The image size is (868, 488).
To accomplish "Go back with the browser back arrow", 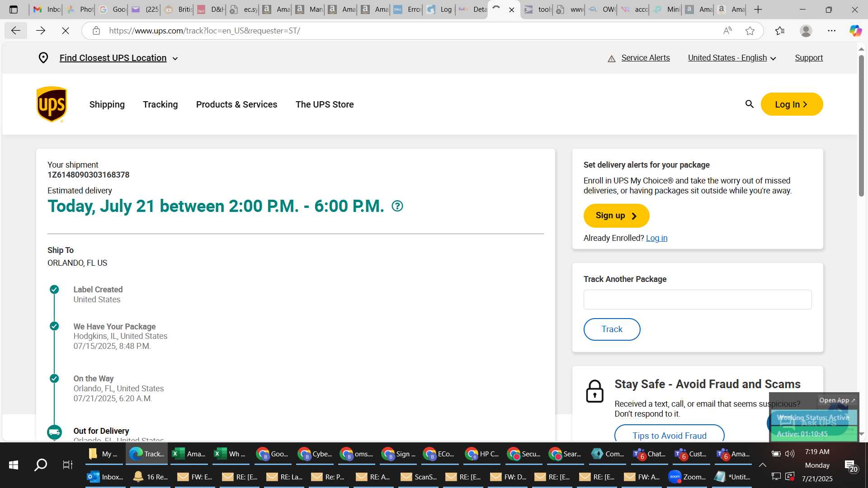I will tap(16, 31).
